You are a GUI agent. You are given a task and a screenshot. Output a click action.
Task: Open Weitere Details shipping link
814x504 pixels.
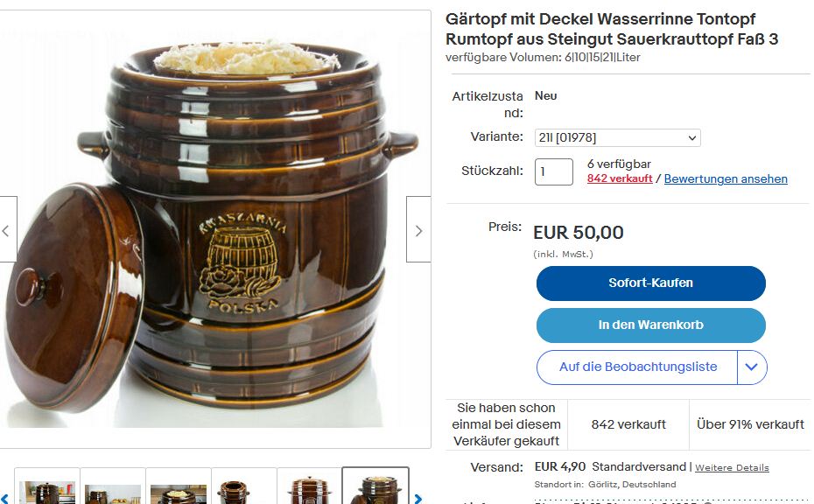[732, 467]
